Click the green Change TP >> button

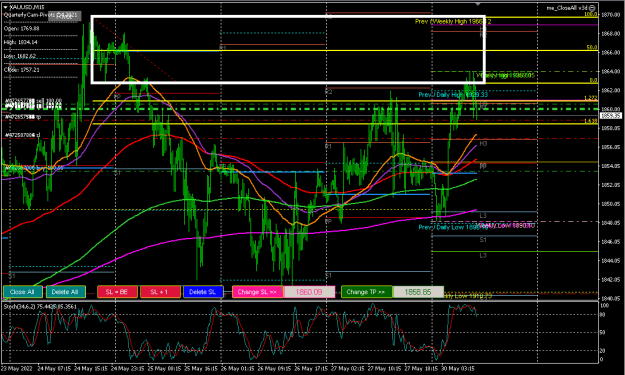point(366,292)
